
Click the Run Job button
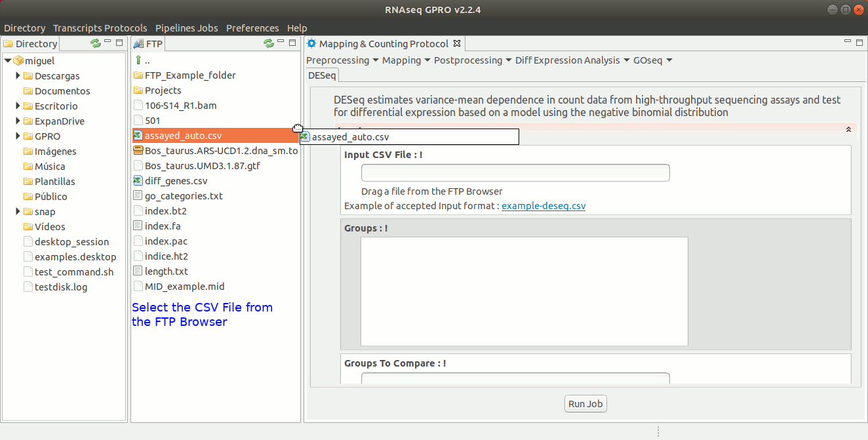(585, 404)
